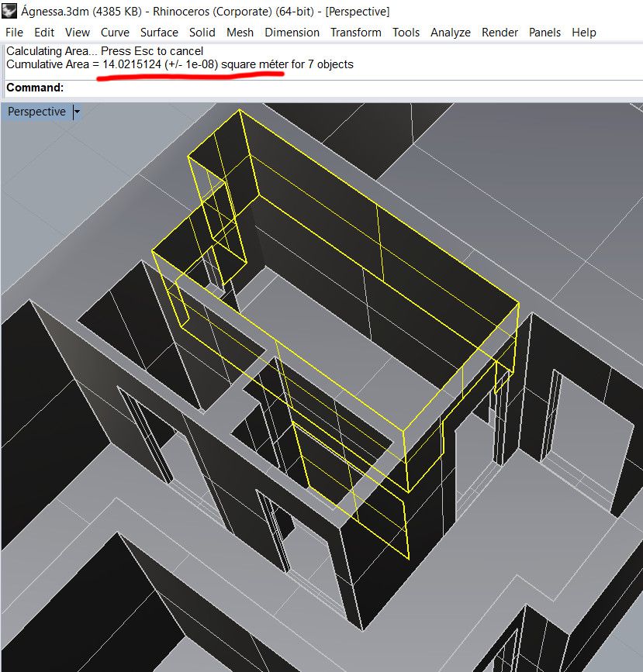
Task: Open the File menu
Action: 14,33
